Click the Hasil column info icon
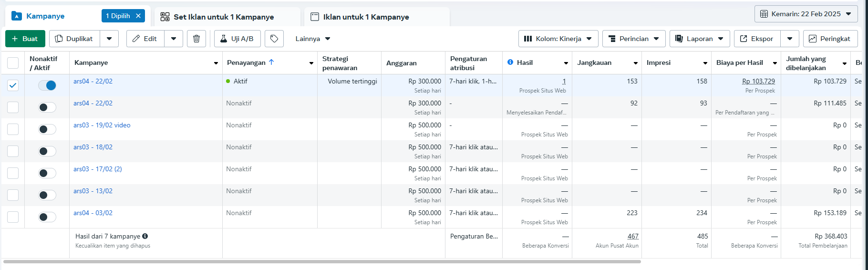 coord(510,62)
